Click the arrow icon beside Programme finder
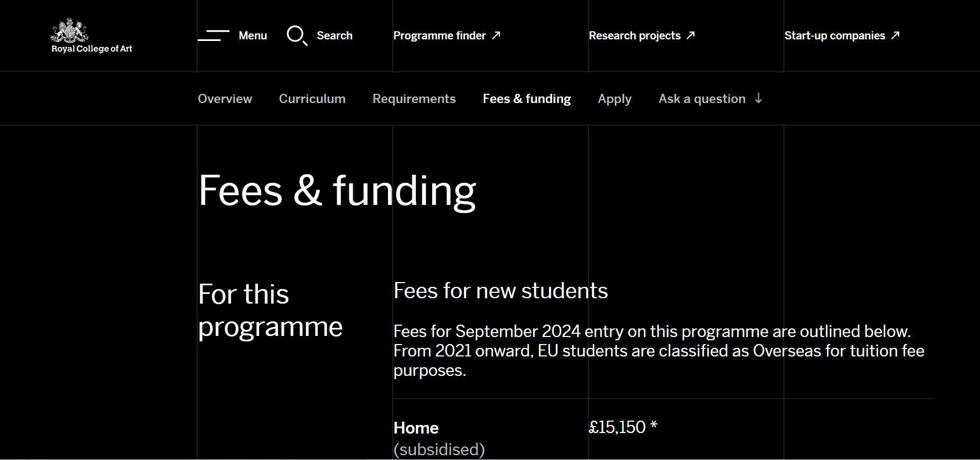This screenshot has height=460, width=980. [x=496, y=35]
